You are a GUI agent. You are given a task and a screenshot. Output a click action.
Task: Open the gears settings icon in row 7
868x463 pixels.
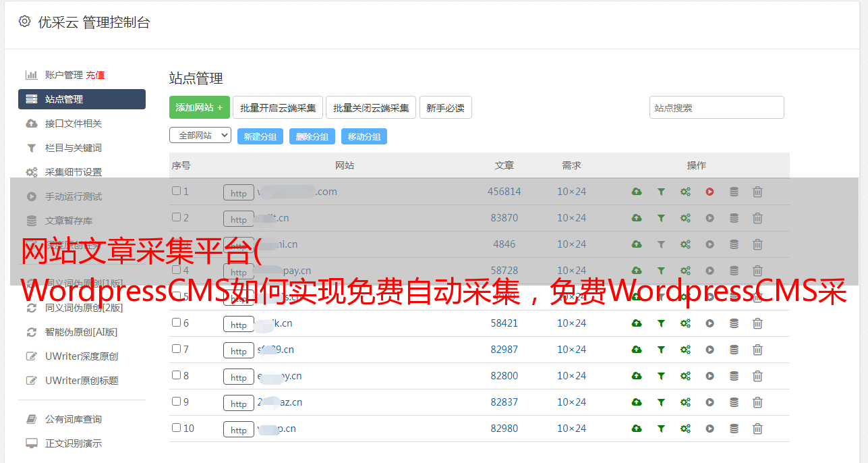coord(685,350)
